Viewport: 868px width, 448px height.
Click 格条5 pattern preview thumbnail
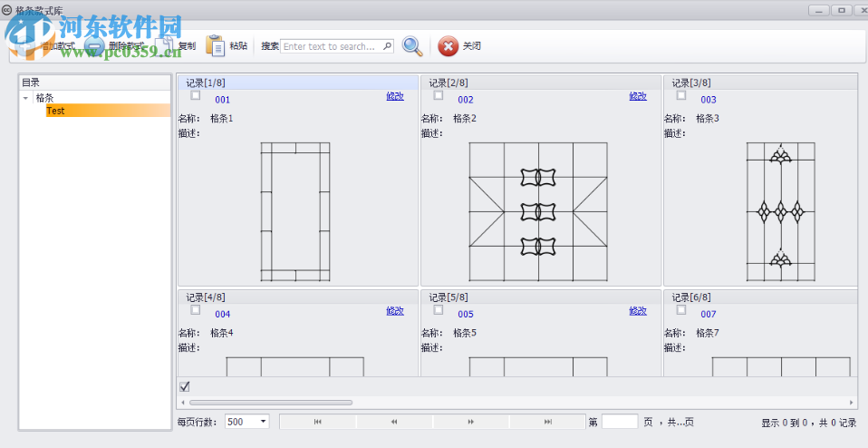pos(538,366)
